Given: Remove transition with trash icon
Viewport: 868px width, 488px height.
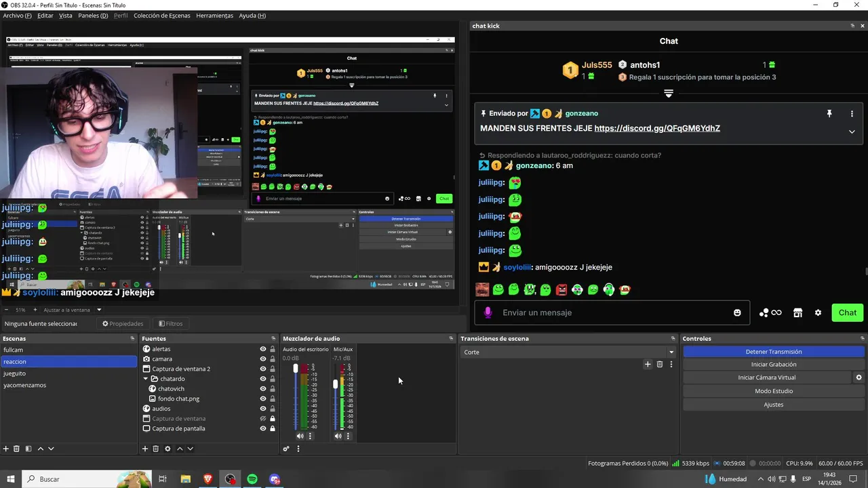Looking at the screenshot, I should point(659,364).
